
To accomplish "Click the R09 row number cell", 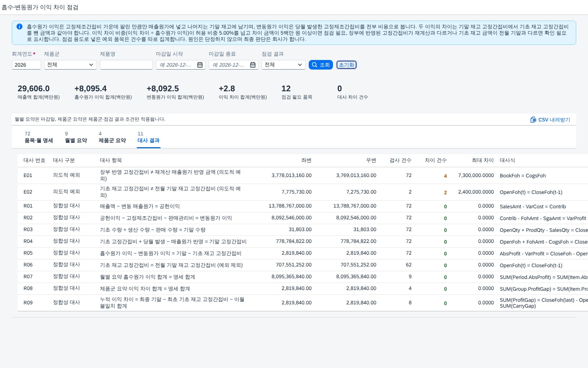I will (x=28, y=303).
